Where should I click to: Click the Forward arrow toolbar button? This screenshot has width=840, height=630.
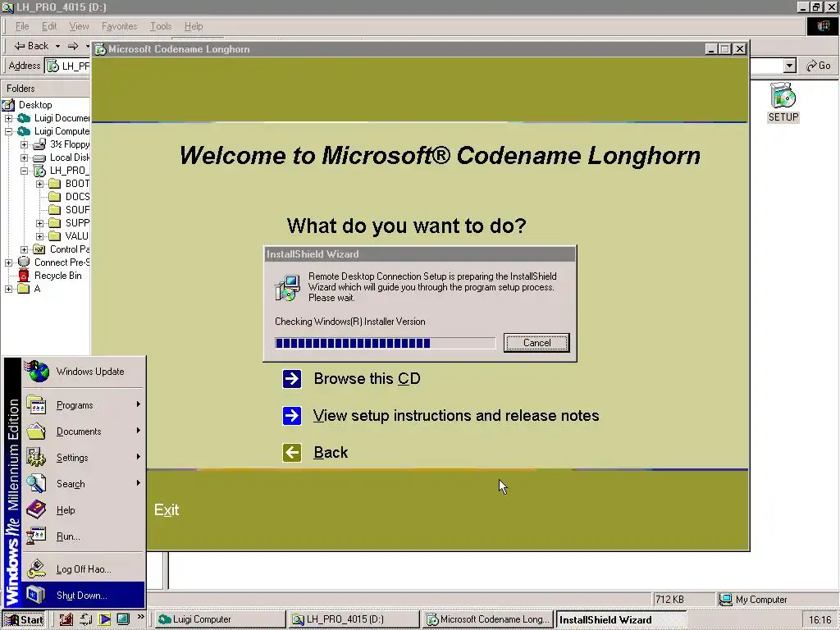pyautogui.click(x=73, y=46)
